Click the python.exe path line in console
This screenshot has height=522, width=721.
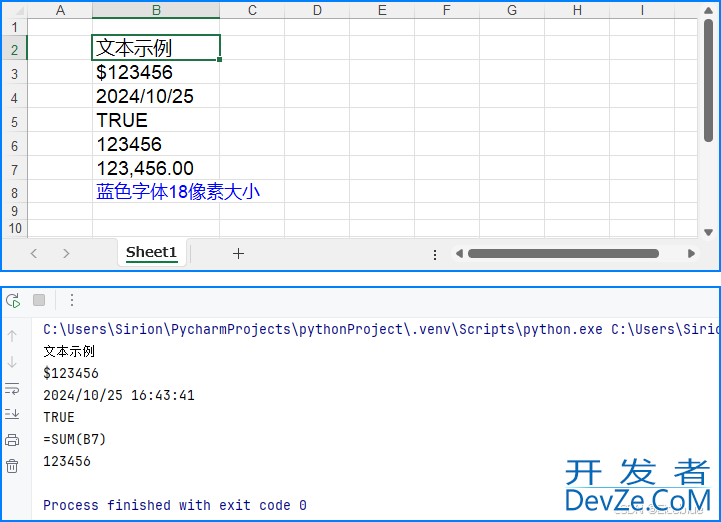point(381,329)
